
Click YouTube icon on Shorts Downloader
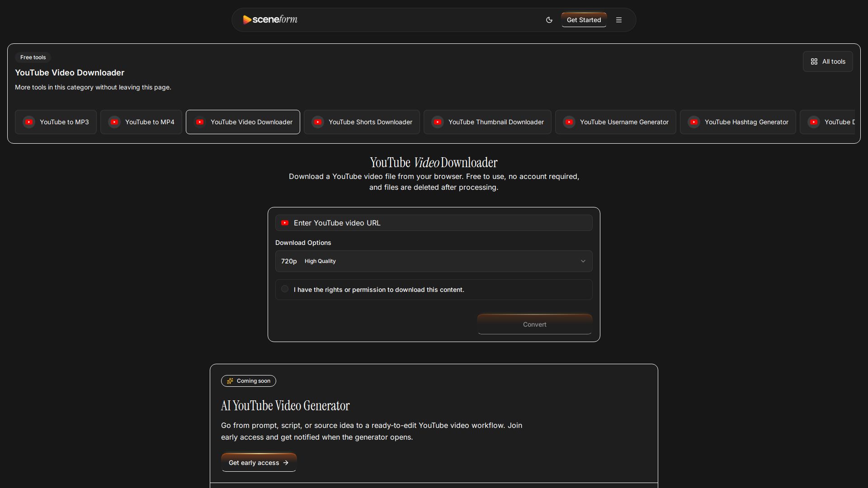coord(318,122)
